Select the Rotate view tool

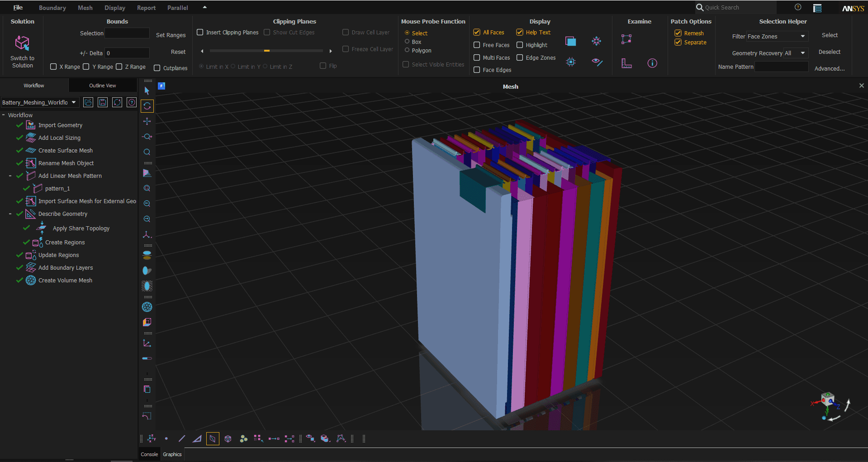coord(147,106)
